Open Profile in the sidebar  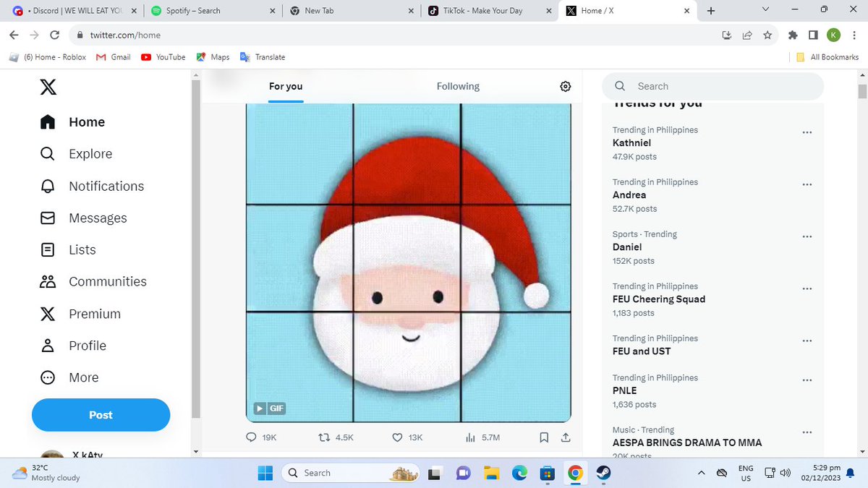[x=73, y=346]
